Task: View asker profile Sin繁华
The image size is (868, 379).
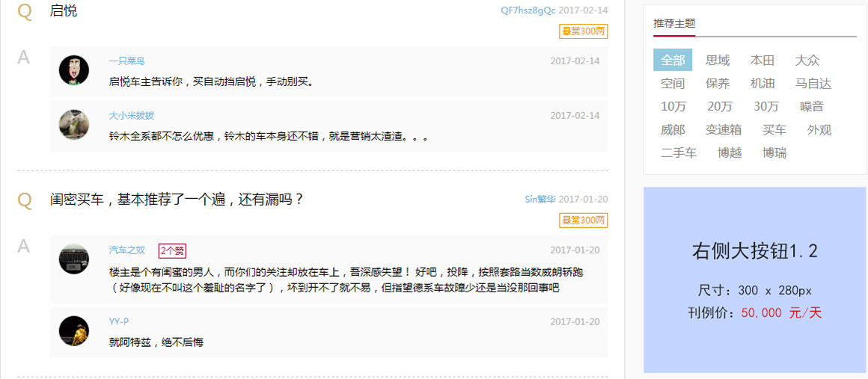Action: point(540,199)
